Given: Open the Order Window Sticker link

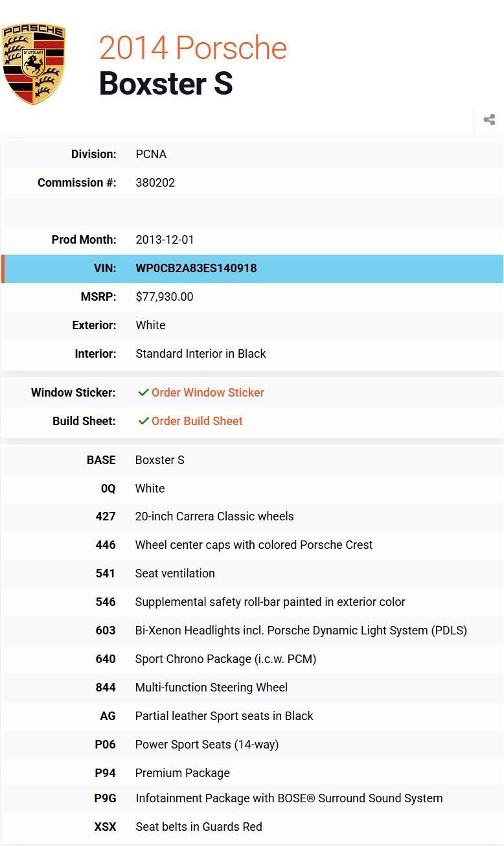Looking at the screenshot, I should pos(207,393).
